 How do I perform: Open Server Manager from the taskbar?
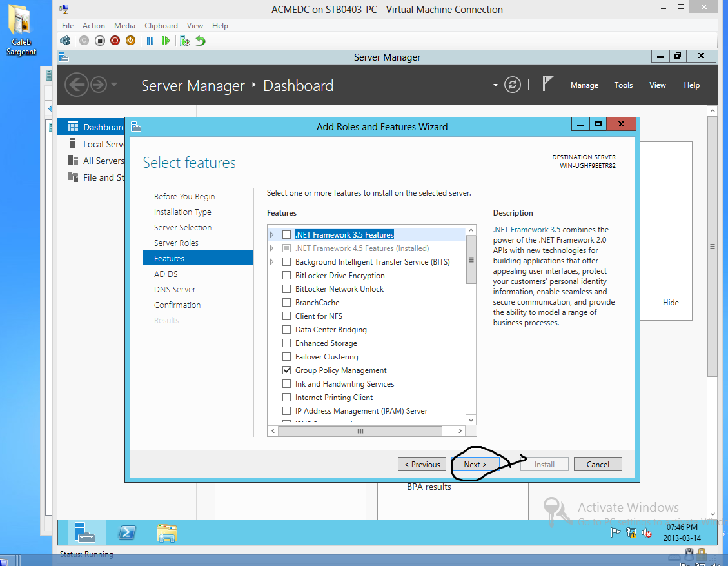coord(86,532)
